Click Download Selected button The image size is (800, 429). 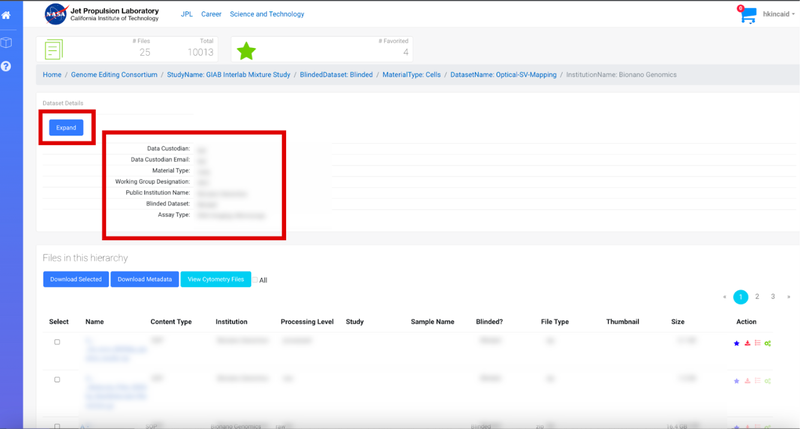coord(76,280)
